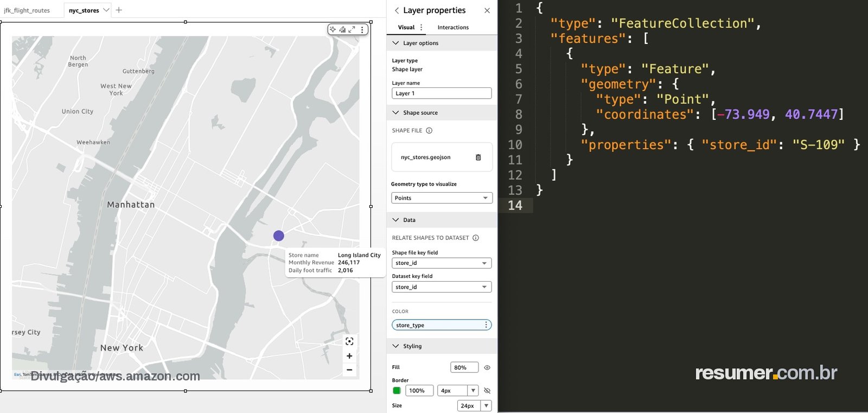Click the Fill opacity 80% field
This screenshot has width=868, height=413.
point(464,367)
